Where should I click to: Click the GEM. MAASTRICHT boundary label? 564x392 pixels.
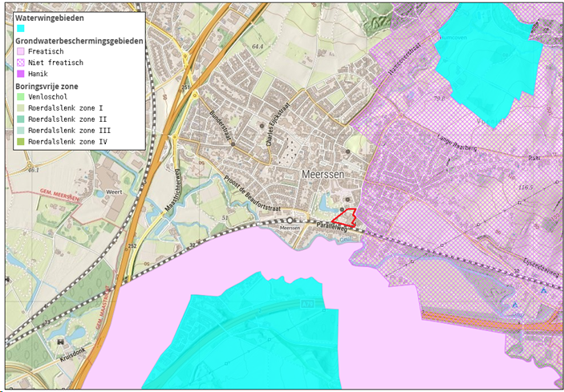tap(102, 307)
